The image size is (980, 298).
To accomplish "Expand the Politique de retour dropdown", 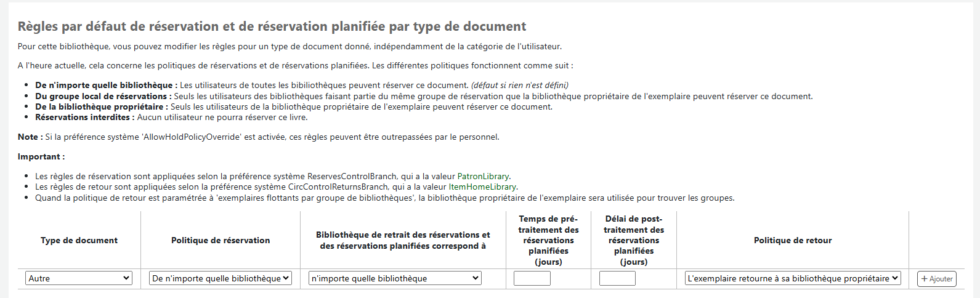I will pyautogui.click(x=792, y=278).
